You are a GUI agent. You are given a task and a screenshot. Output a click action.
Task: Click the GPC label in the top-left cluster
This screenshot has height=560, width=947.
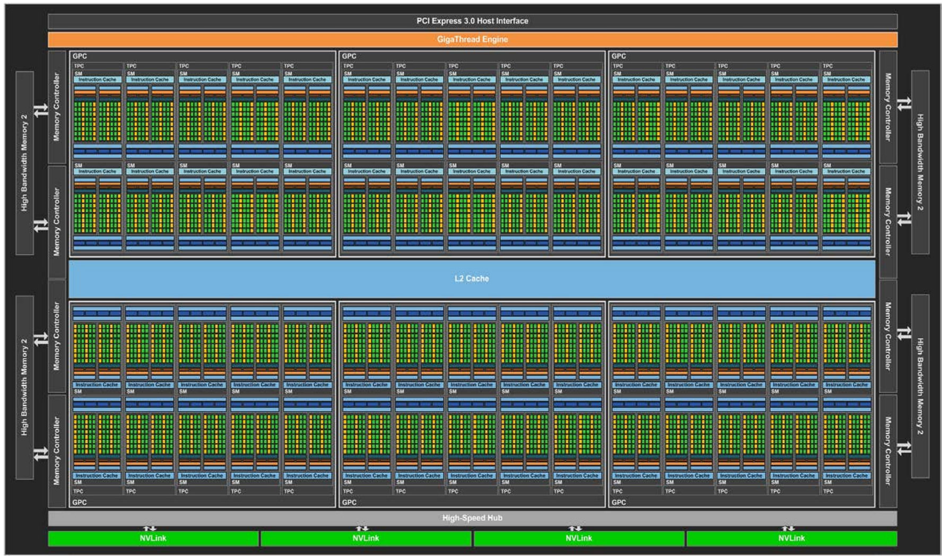[80, 56]
